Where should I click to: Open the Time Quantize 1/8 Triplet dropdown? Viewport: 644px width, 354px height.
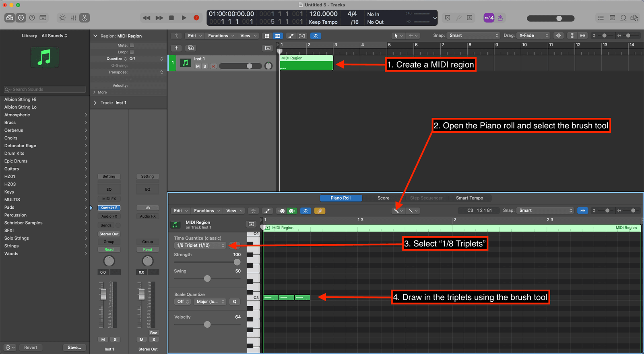point(200,245)
